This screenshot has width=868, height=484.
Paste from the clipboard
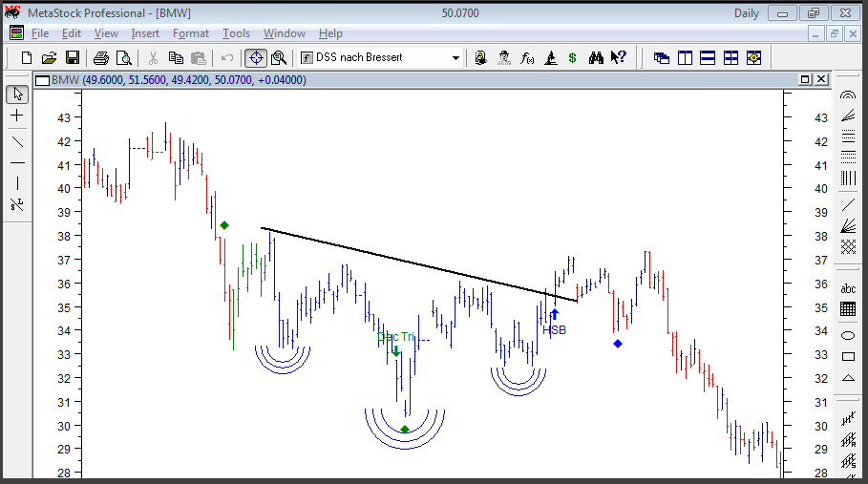pyautogui.click(x=199, y=57)
